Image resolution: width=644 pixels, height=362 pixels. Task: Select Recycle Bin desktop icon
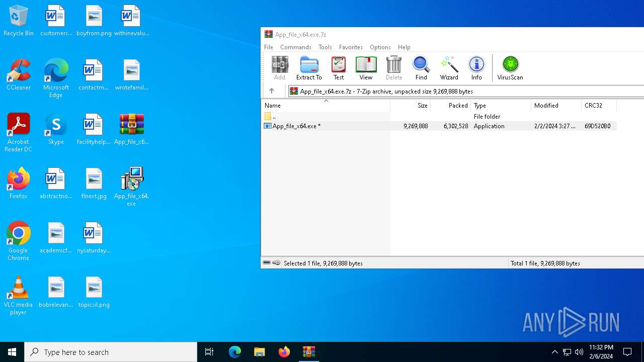[19, 21]
